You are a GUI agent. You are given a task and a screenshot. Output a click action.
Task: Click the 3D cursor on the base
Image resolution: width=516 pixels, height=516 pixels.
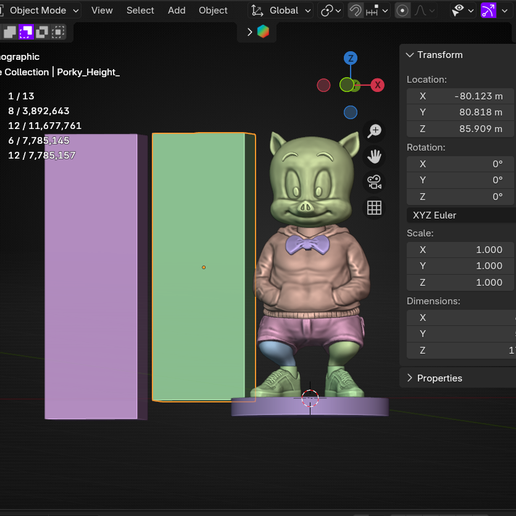[x=310, y=398]
